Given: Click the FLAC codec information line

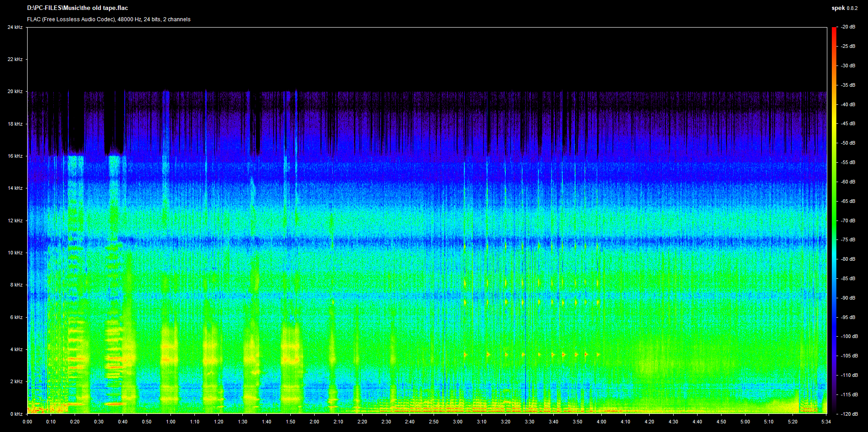Looking at the screenshot, I should (108, 19).
